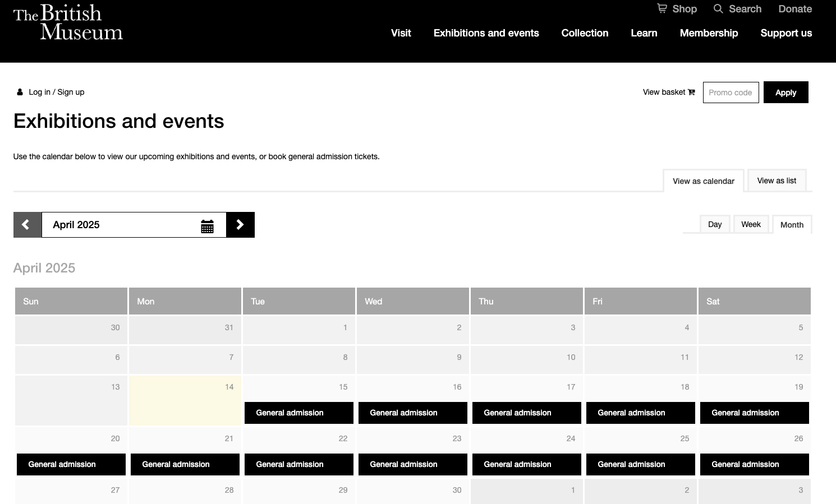Advance to next month with right arrow

pyautogui.click(x=240, y=225)
